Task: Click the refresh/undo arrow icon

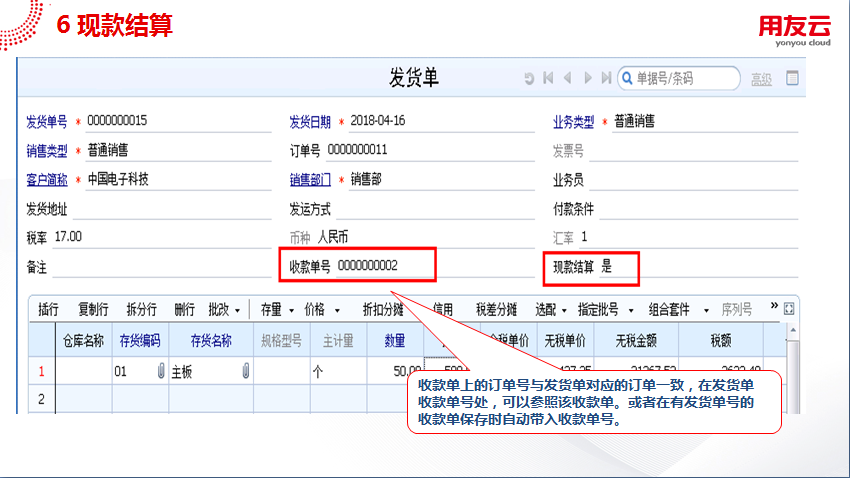Action: pos(529,78)
